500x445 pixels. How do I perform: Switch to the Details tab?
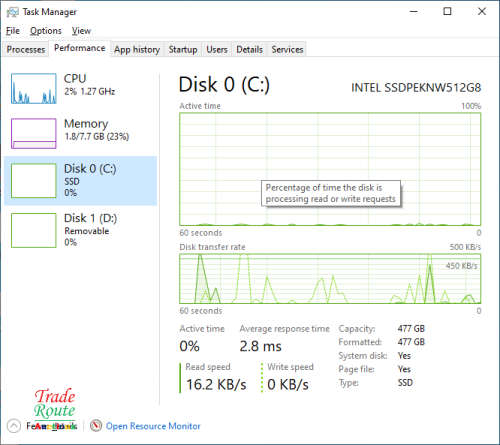(249, 49)
